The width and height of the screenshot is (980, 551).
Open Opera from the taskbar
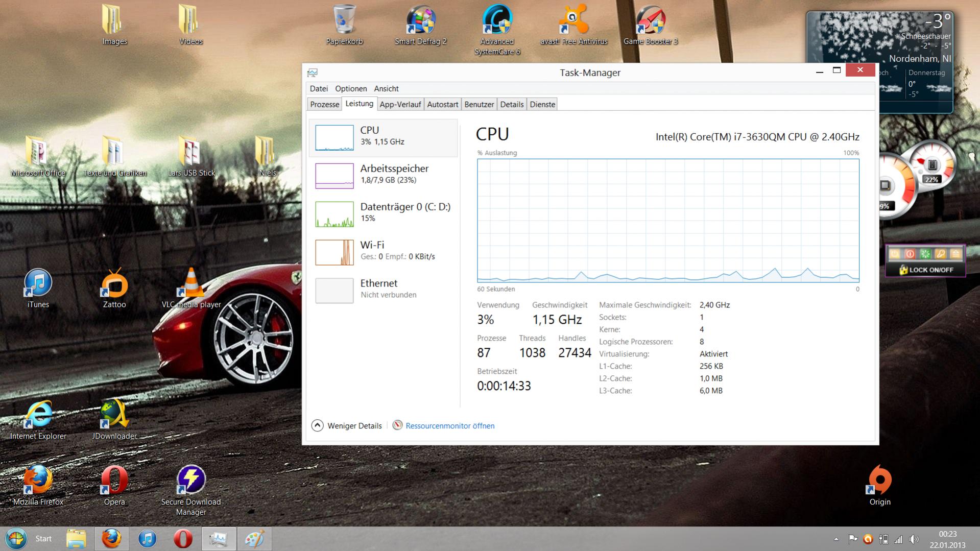183,539
